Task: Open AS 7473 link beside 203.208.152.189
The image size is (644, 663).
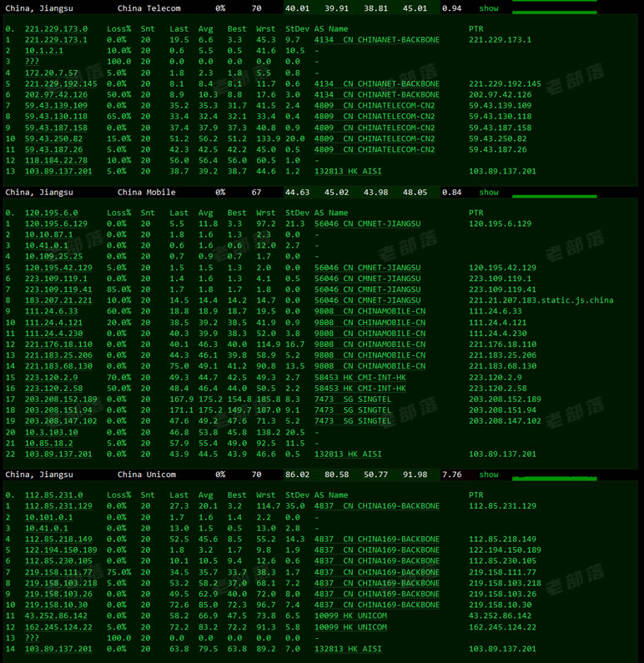Action: point(324,399)
